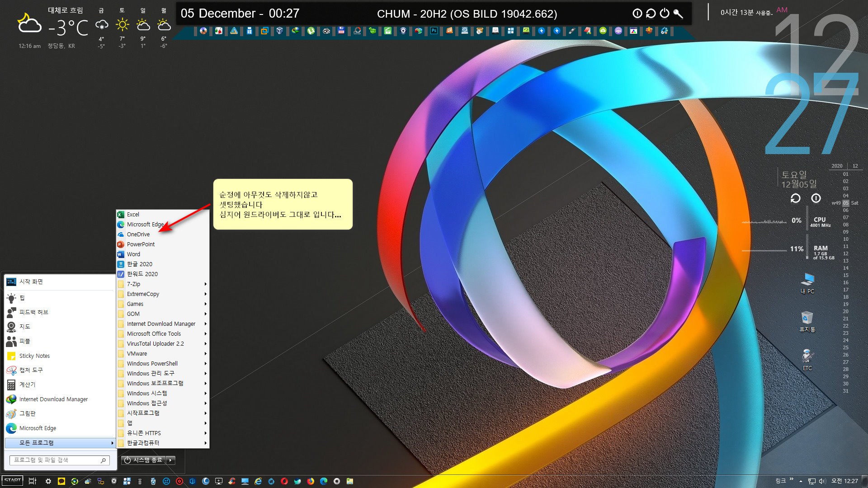The image size is (868, 488).
Task: Launch Firefox from the taskbar
Action: (x=311, y=481)
